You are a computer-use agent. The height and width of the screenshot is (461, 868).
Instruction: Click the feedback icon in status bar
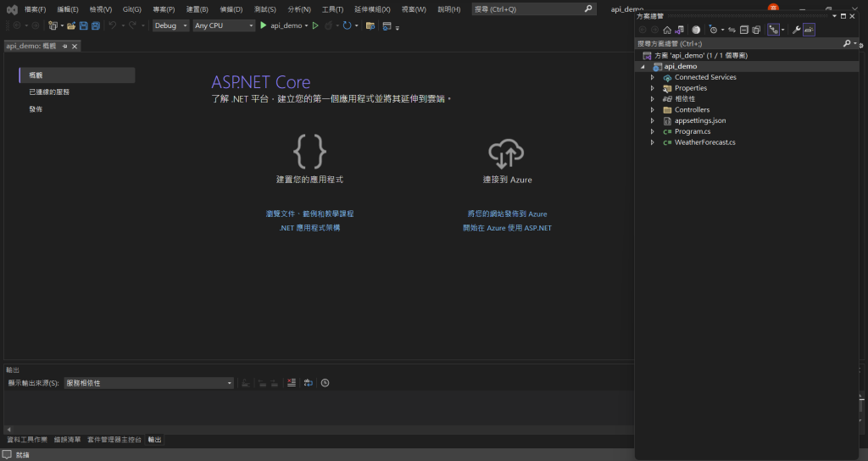(7, 454)
